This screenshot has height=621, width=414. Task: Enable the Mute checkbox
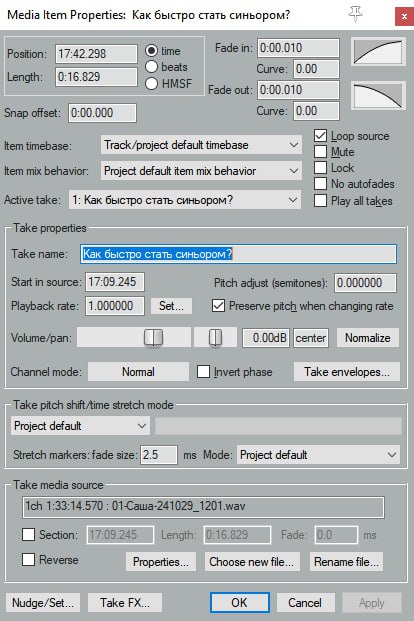point(320,152)
